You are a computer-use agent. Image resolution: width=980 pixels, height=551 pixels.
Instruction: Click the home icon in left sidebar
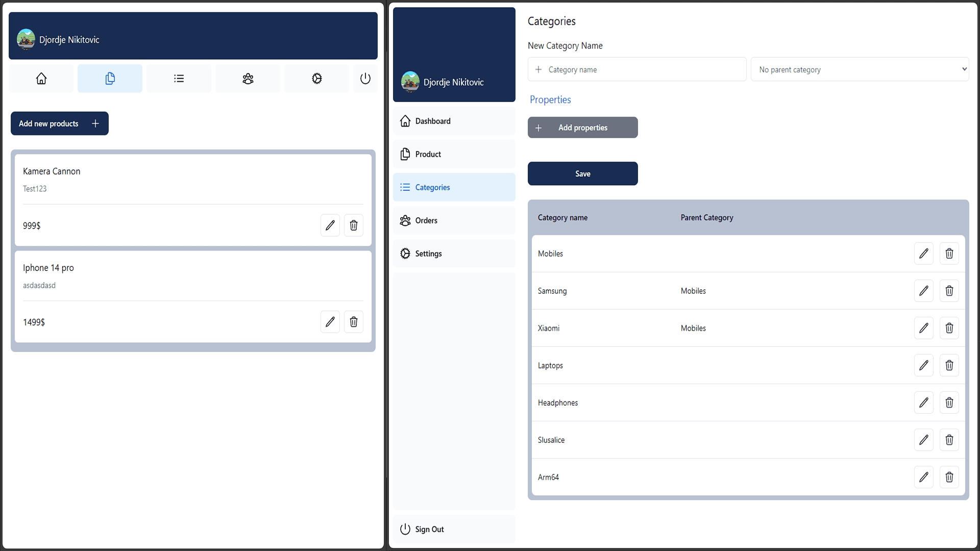(x=41, y=78)
